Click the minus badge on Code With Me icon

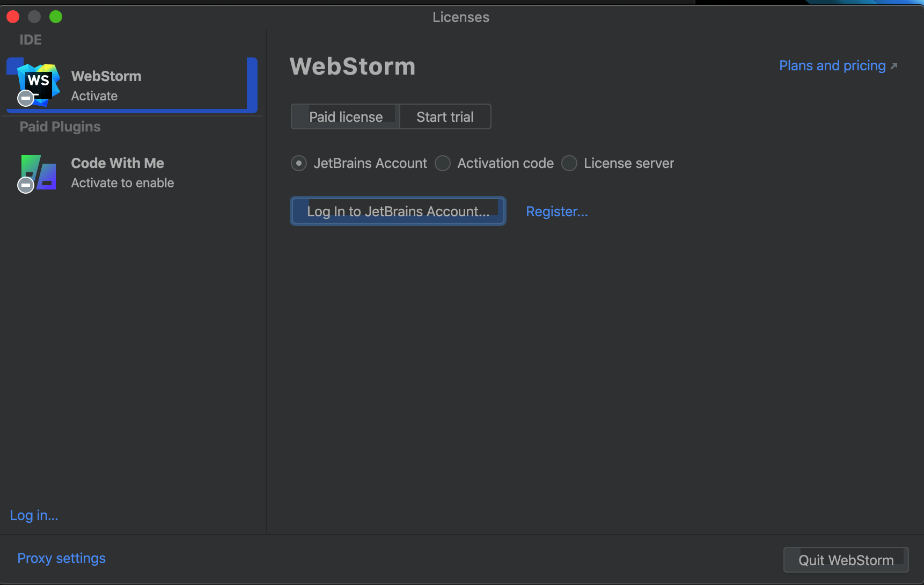[26, 185]
